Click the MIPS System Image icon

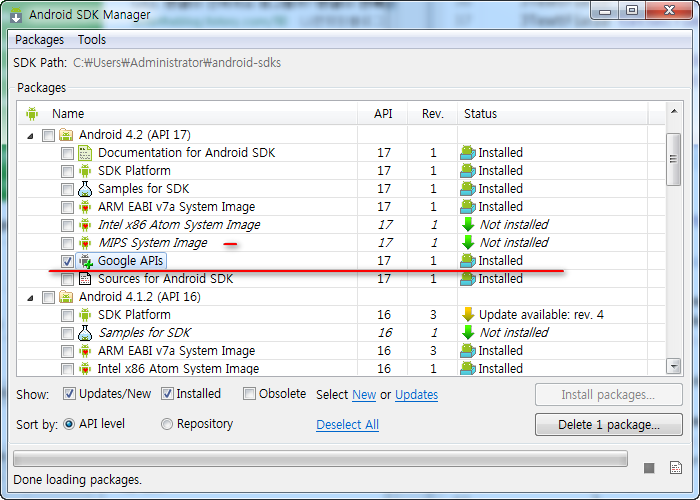pyautogui.click(x=85, y=243)
